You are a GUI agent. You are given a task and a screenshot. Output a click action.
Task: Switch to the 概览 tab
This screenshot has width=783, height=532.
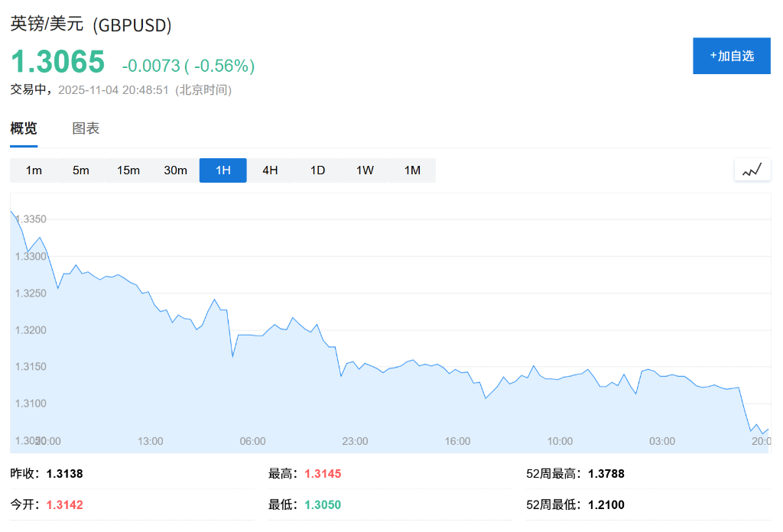click(24, 128)
